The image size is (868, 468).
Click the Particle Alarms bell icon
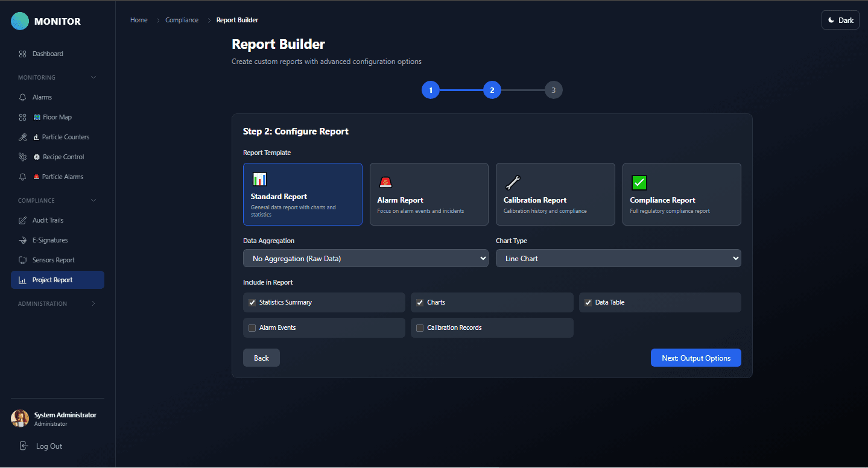22,177
